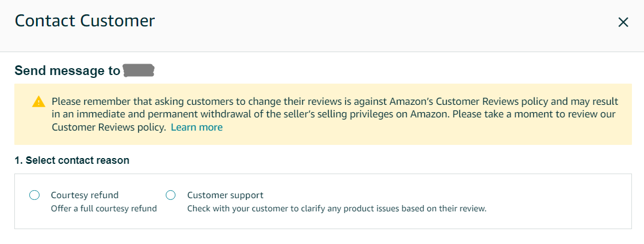Click 'Customer Reviews policy.' text before Learn more
Viewport: 644px width, 244px height.
click(109, 127)
